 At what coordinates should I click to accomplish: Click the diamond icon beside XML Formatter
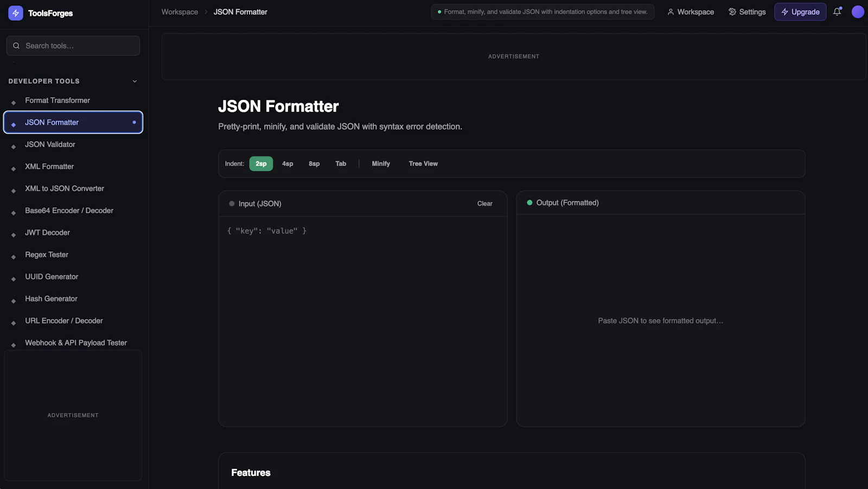coord(14,169)
